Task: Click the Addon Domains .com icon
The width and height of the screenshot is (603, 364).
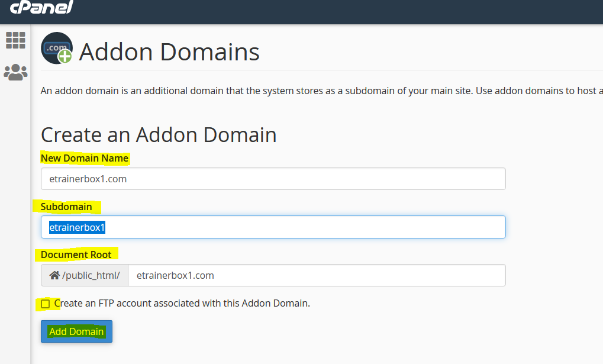Action: point(57,48)
